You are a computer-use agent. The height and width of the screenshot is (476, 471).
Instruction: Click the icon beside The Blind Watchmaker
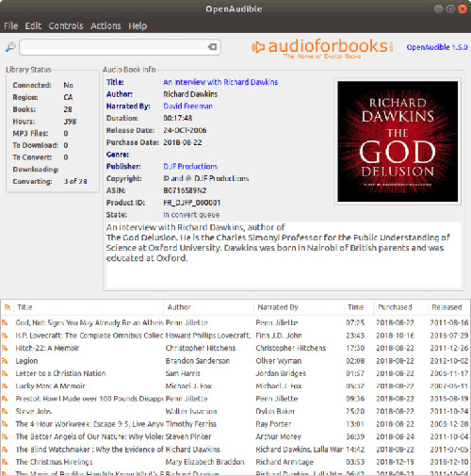(5, 450)
